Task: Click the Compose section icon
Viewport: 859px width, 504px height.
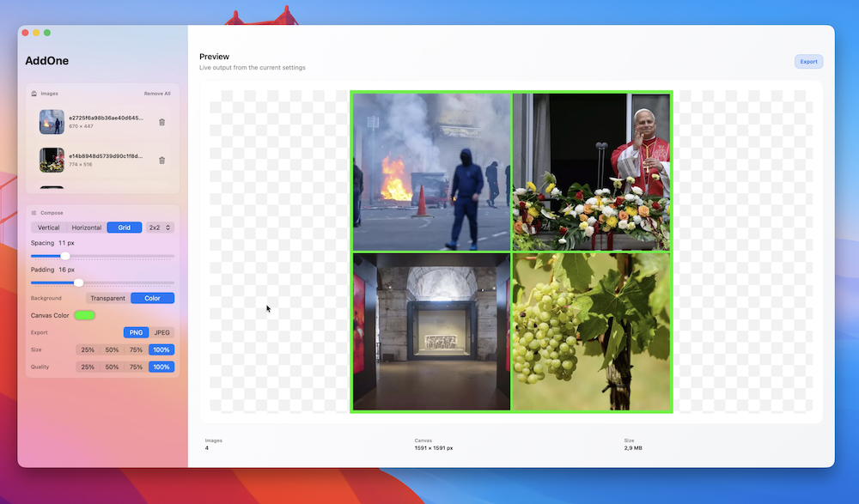Action: click(34, 213)
